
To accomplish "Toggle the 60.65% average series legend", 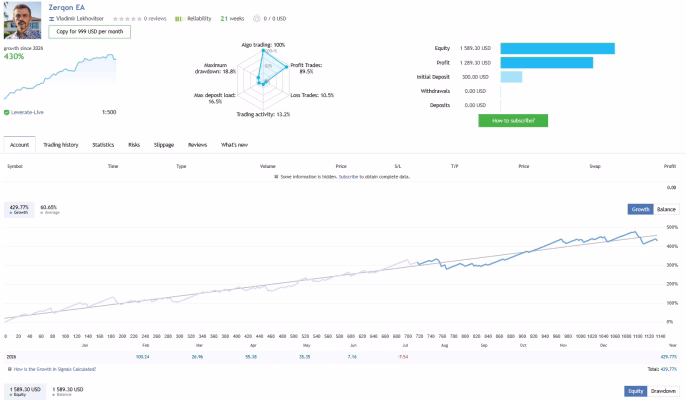I will (x=49, y=209).
